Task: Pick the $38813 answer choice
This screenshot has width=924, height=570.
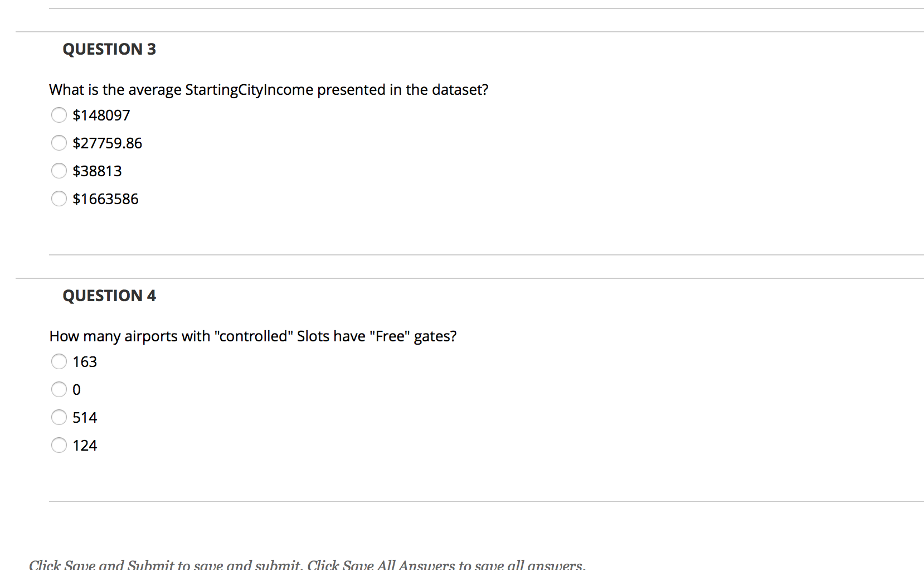Action: (x=59, y=171)
